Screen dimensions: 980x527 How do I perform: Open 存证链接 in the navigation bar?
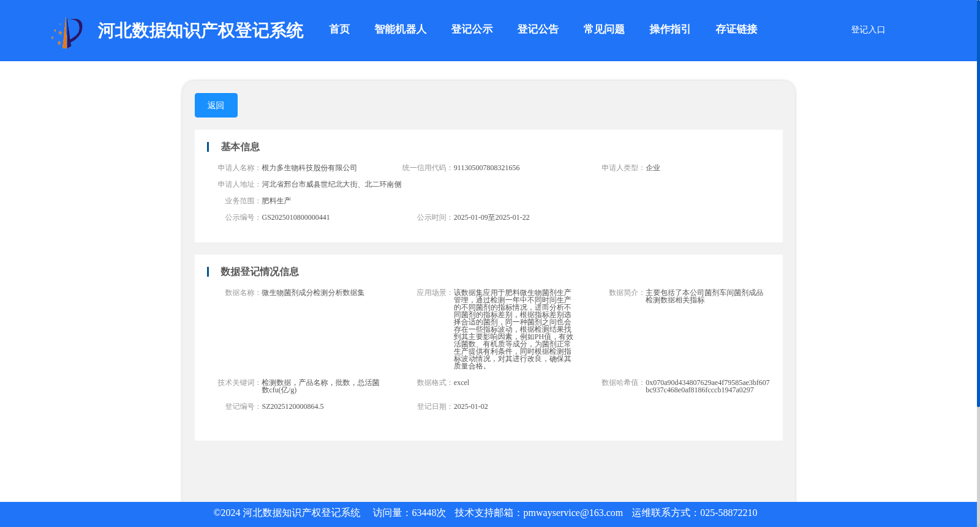pos(736,29)
